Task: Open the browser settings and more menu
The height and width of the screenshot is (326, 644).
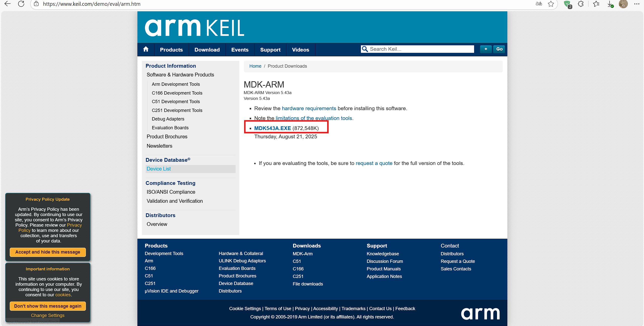Action: [x=637, y=4]
